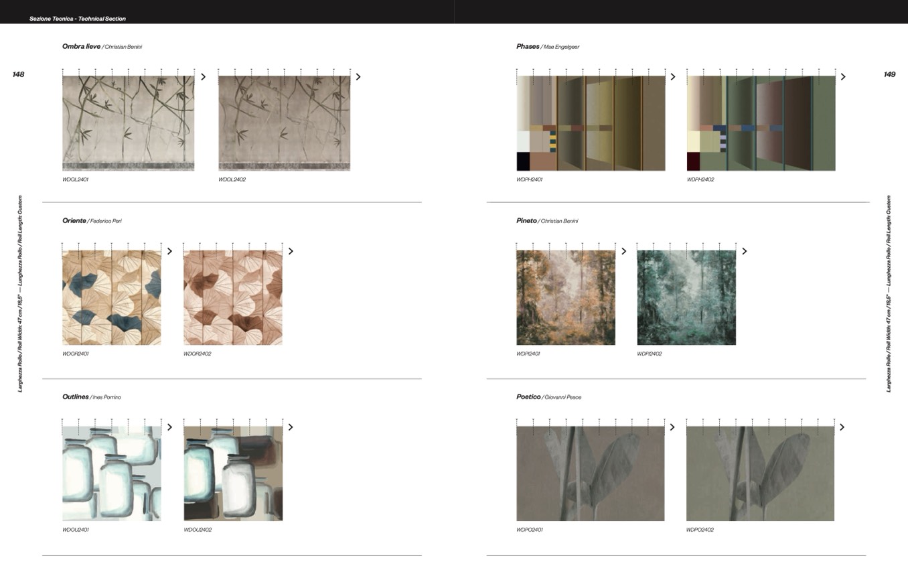This screenshot has width=908, height=588.
Task: Click the arrow next to WDOL2401 swatch
Action: coord(204,77)
